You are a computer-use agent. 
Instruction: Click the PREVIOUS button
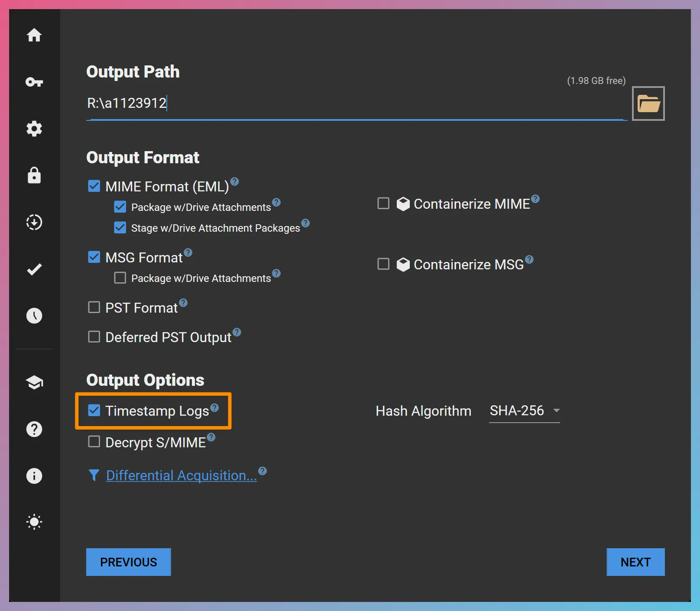129,562
